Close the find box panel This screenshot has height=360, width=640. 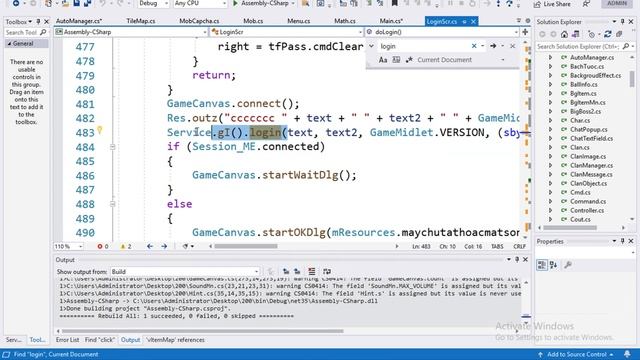pos(513,46)
